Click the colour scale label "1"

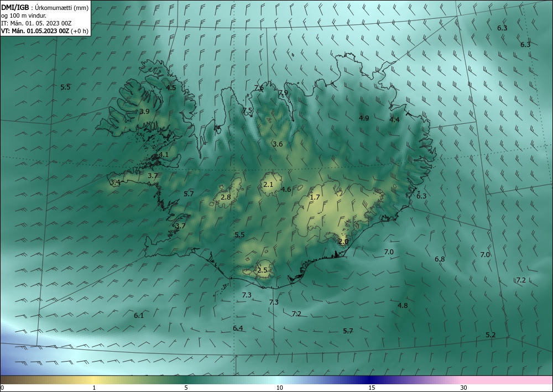pos(94,388)
